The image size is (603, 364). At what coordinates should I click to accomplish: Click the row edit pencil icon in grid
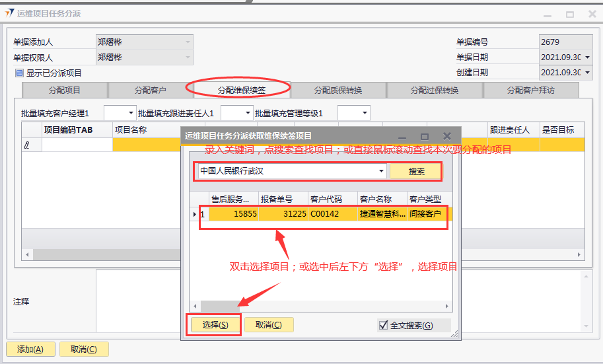27,145
